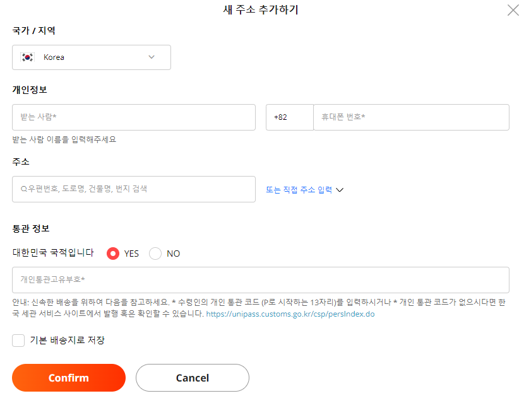524x420 pixels.
Task: Expand the manual address entry option
Action: coord(305,189)
